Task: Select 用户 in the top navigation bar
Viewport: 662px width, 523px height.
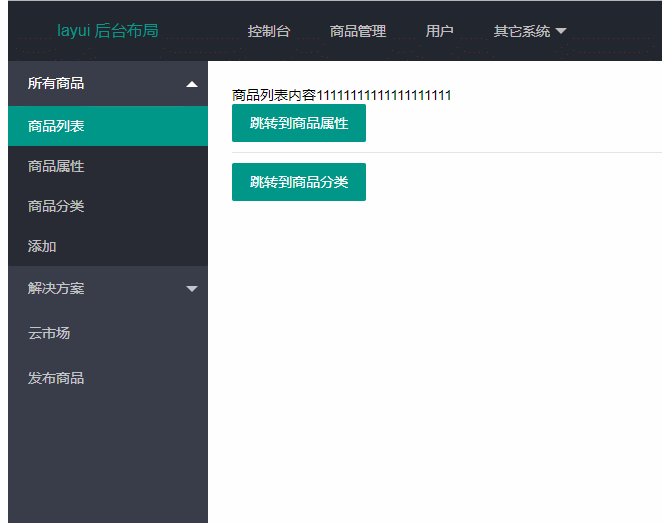Action: tap(440, 31)
